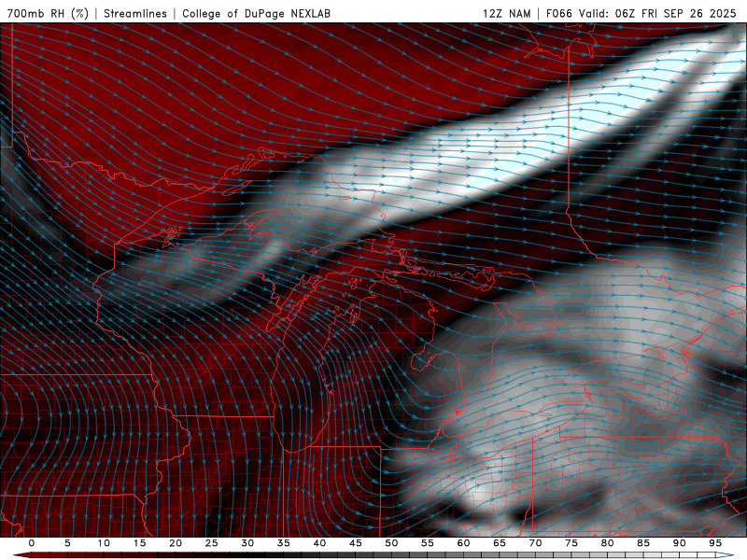
Task: Click the colorbar's right white arrow tip
Action: pos(726,555)
